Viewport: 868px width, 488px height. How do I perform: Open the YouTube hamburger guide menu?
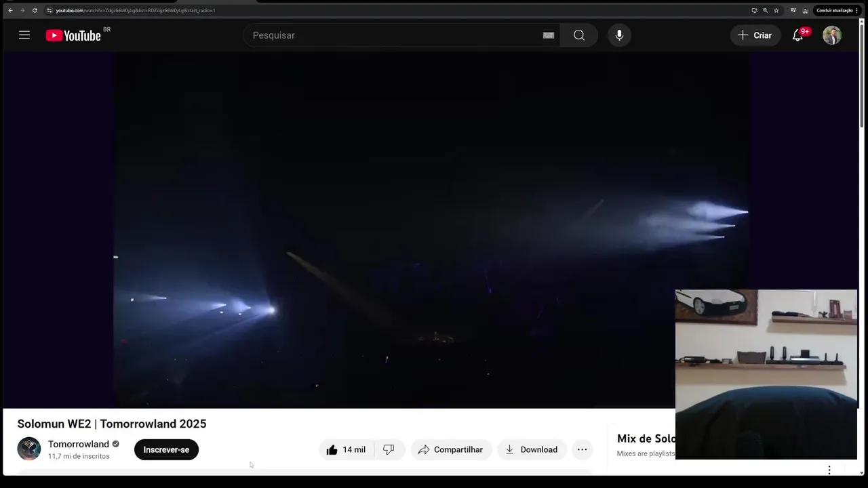[x=24, y=35]
